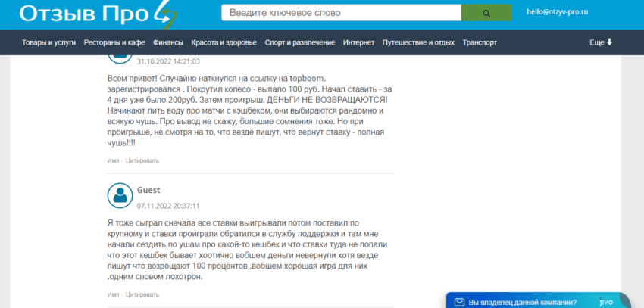This screenshot has height=308, width=644.
Task: Click the envelope icon in Jivo chat widget
Action: click(460, 302)
